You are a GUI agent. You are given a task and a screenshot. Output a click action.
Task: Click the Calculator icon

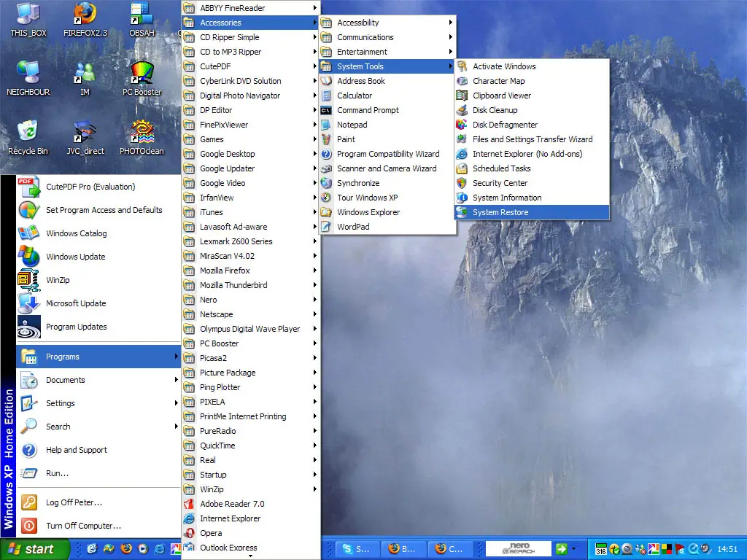[326, 96]
